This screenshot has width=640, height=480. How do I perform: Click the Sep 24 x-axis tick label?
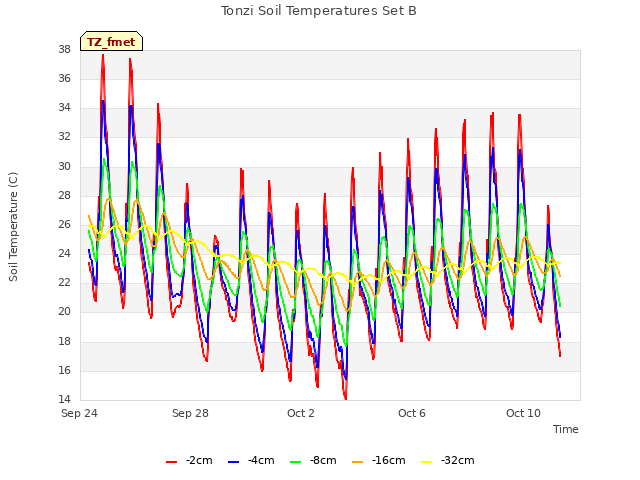(x=80, y=413)
